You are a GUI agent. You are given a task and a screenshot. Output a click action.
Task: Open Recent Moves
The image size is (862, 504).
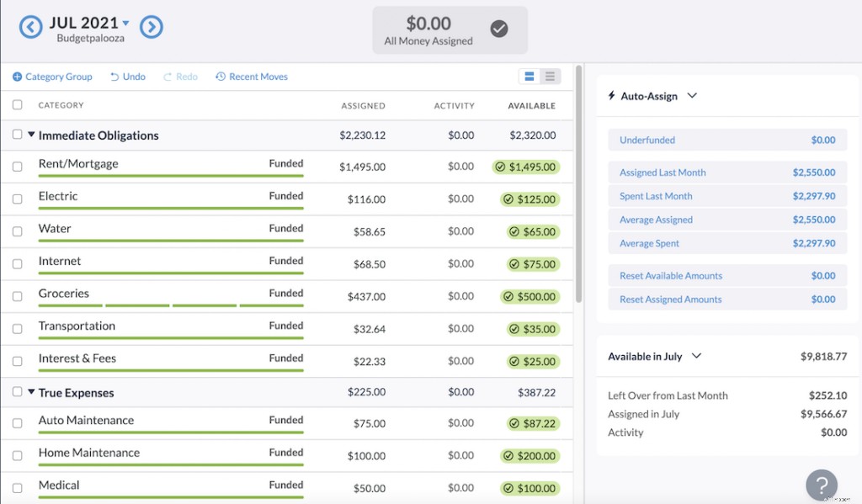pyautogui.click(x=251, y=76)
